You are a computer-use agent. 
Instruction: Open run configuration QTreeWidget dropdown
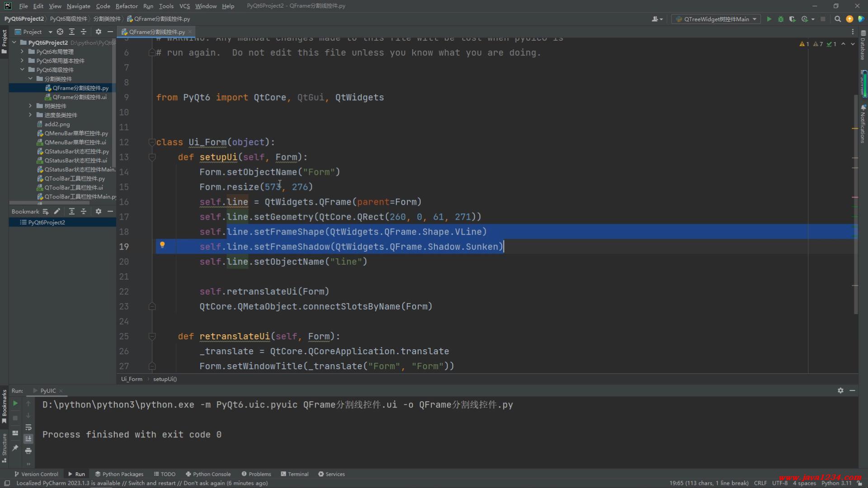717,19
